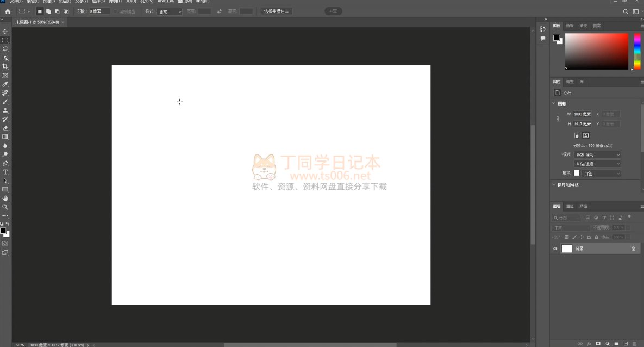Click the Home icon in options bar
Screen dimensions: 644x347
(8, 11)
